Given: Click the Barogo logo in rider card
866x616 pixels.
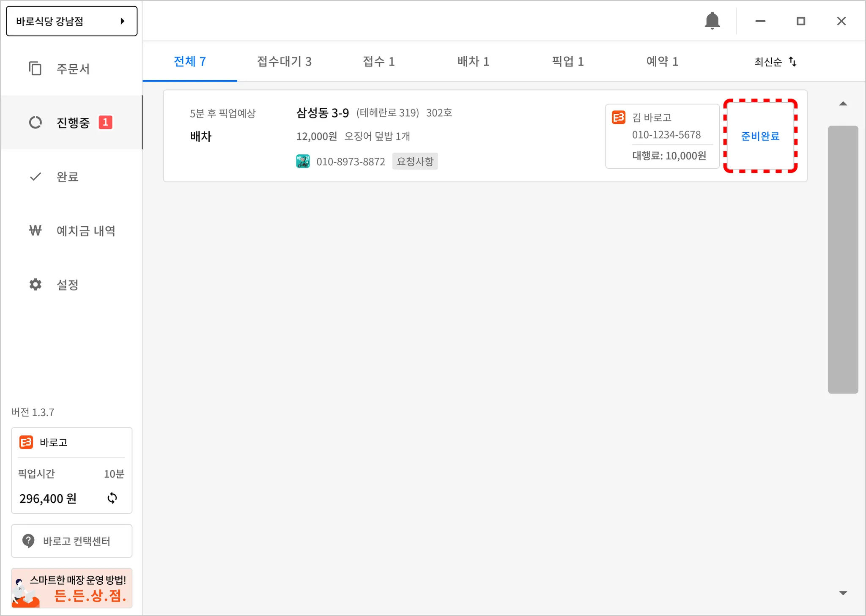Looking at the screenshot, I should (619, 117).
